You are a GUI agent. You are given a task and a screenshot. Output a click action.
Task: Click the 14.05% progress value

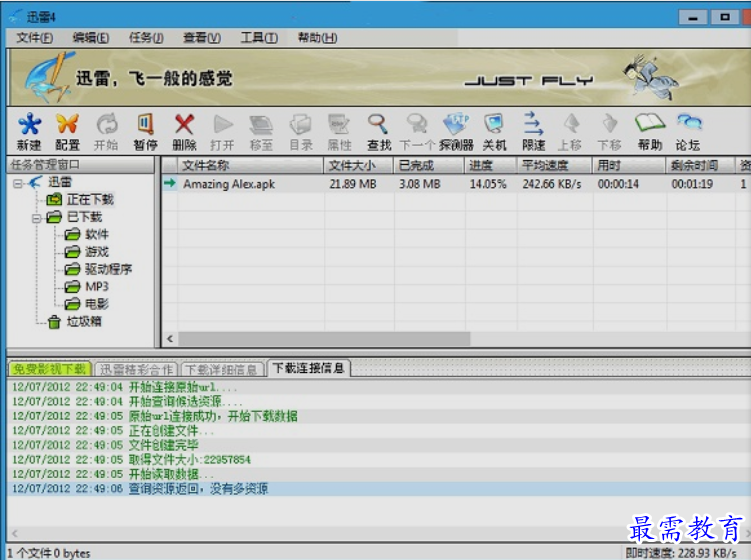coord(488,184)
